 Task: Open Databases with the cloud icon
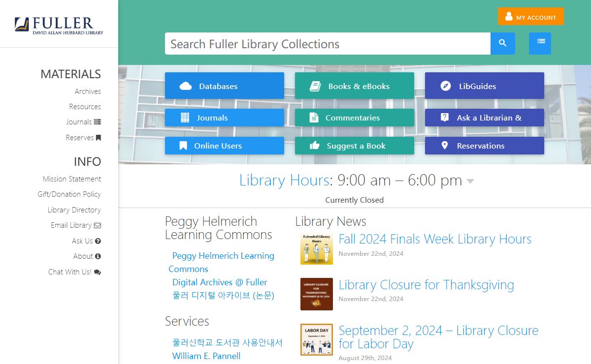pyautogui.click(x=224, y=86)
